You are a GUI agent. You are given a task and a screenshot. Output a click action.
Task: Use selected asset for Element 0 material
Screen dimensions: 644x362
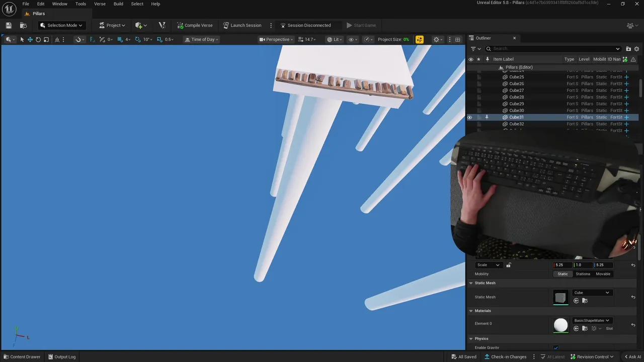point(576,328)
